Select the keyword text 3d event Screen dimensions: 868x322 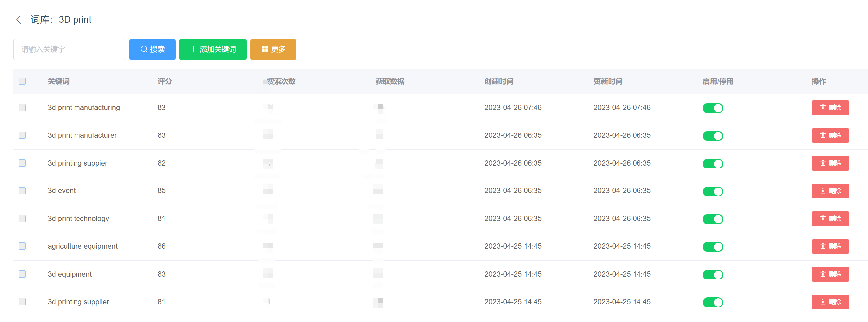tap(62, 191)
